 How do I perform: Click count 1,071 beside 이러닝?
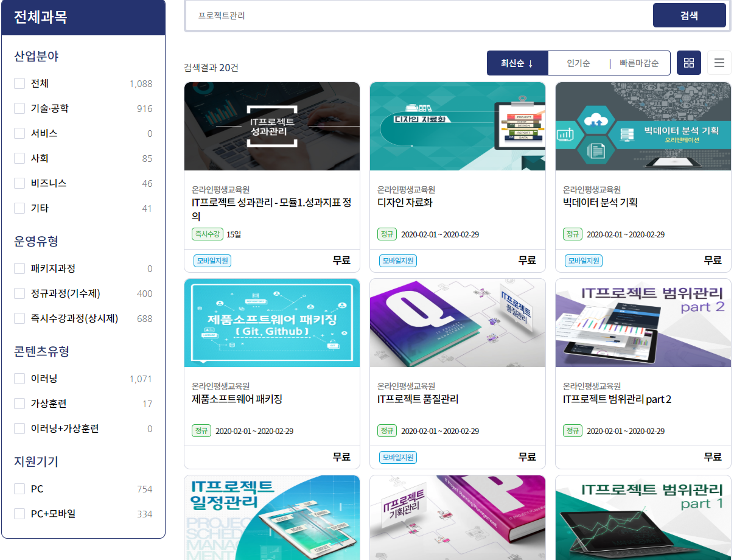141,379
